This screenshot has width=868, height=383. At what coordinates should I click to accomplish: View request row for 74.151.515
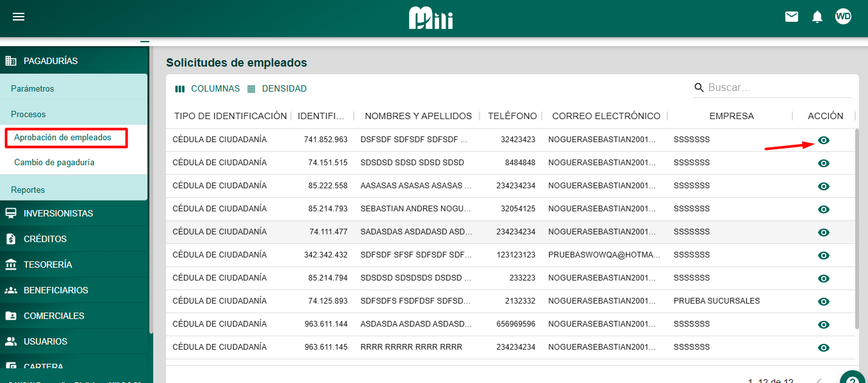coord(824,163)
